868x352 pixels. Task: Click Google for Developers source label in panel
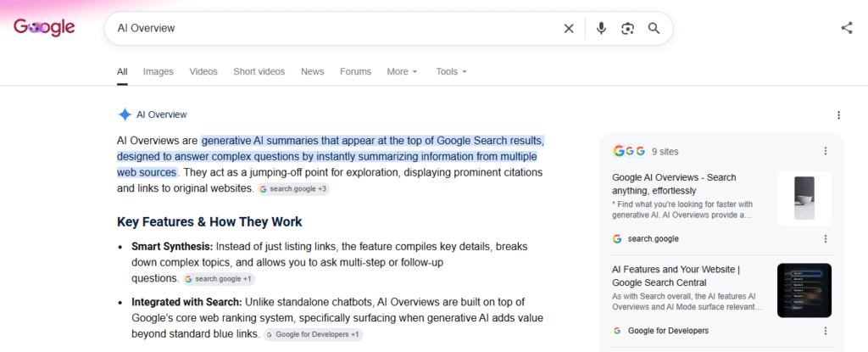coord(668,331)
